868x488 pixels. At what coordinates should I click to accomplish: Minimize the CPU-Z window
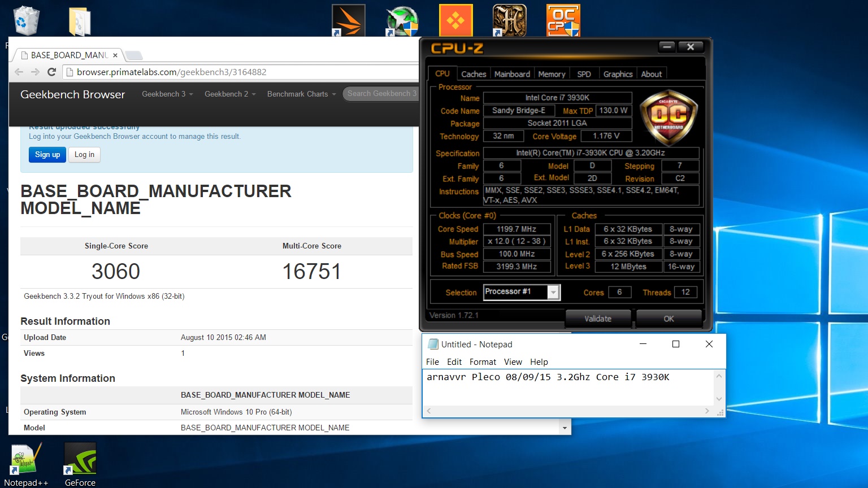click(x=667, y=47)
